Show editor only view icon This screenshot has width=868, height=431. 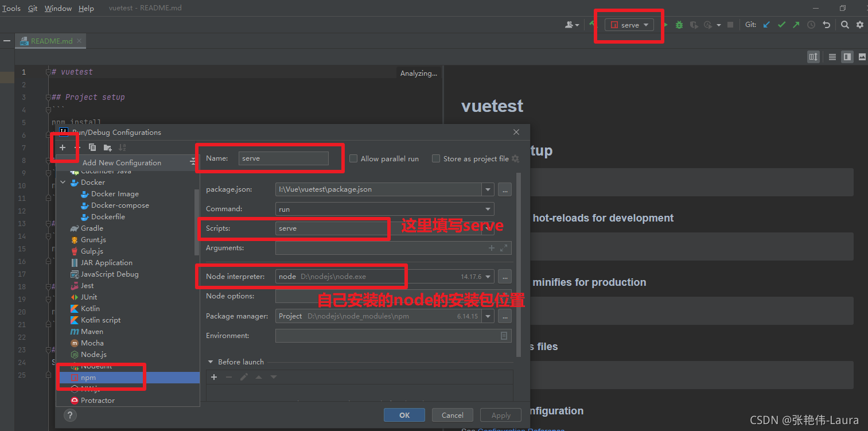(x=832, y=57)
